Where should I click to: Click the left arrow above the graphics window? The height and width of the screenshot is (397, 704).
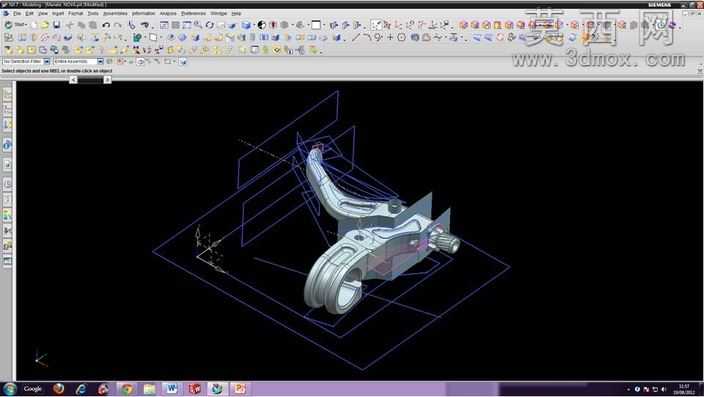pyautogui.click(x=73, y=79)
